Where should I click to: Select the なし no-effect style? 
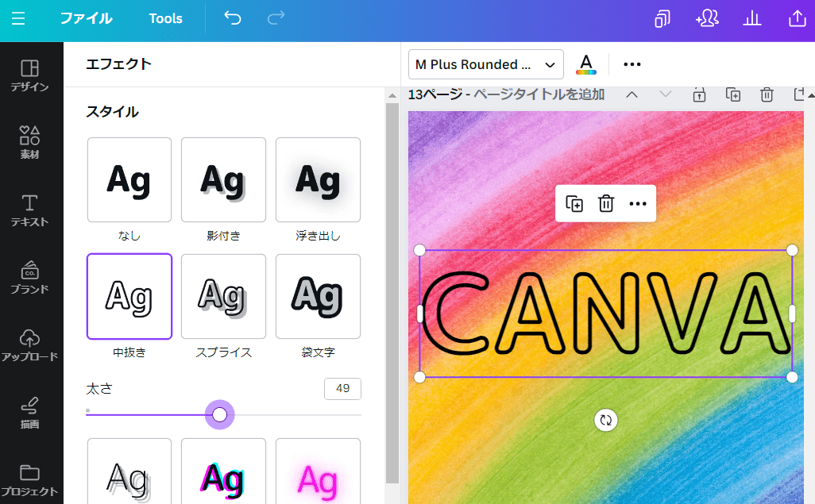coord(129,180)
